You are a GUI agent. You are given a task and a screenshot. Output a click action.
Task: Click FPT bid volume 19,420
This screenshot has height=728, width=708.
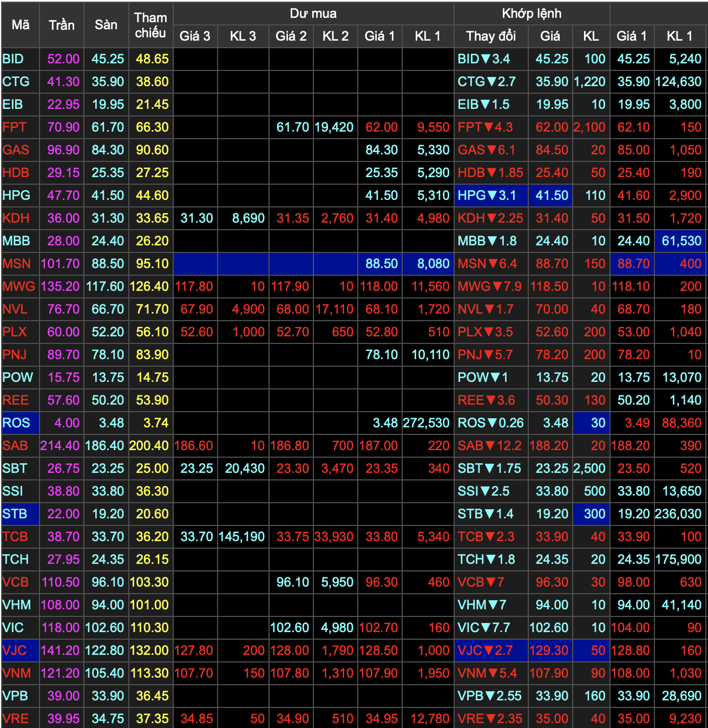click(336, 127)
